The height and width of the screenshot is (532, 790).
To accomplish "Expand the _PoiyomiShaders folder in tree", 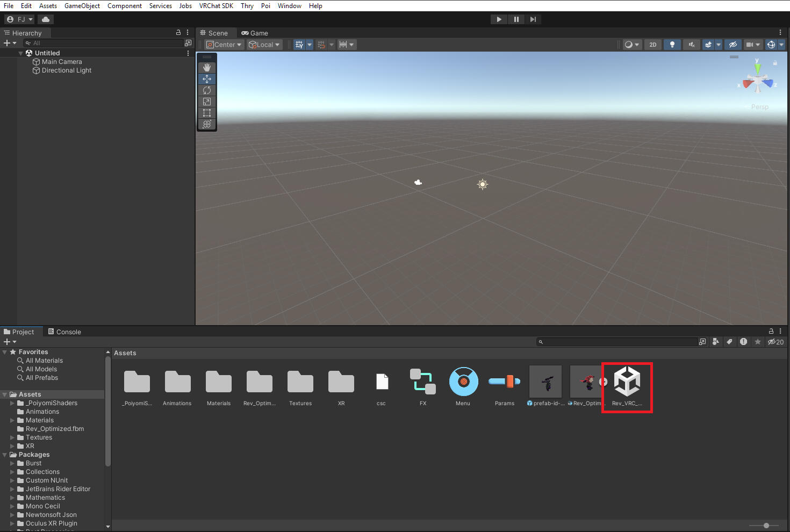I will 12,403.
